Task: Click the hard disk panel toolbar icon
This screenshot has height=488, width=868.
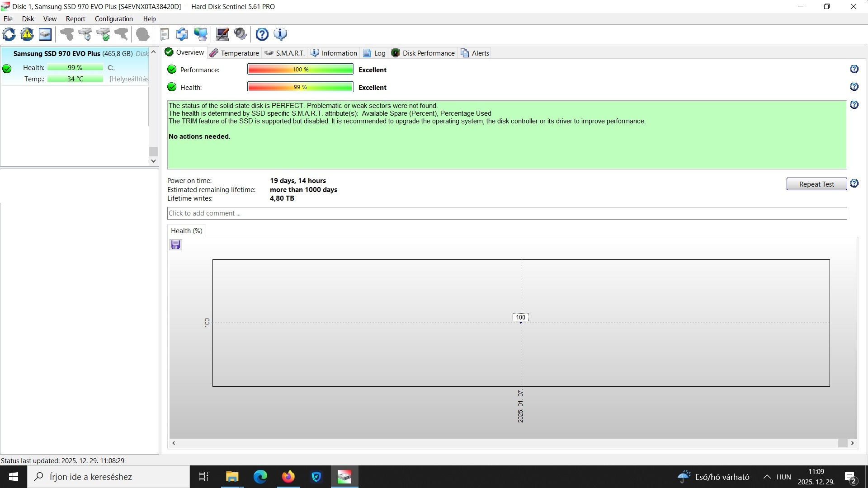Action: [x=45, y=34]
